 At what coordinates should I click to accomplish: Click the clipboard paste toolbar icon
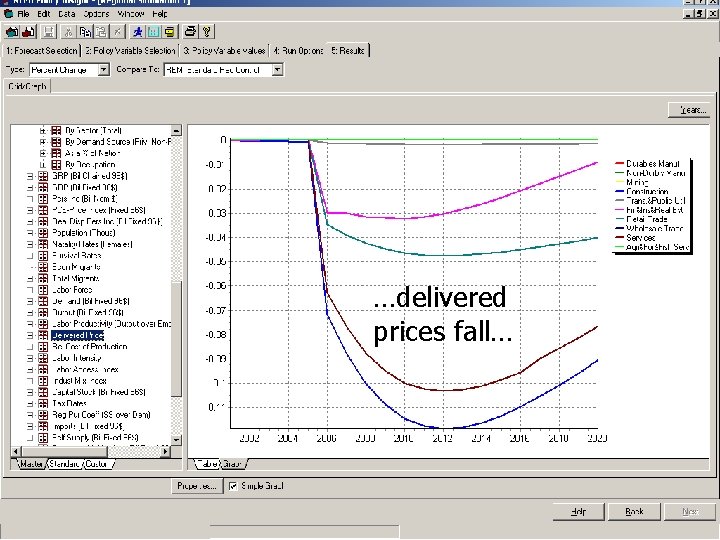[101, 32]
